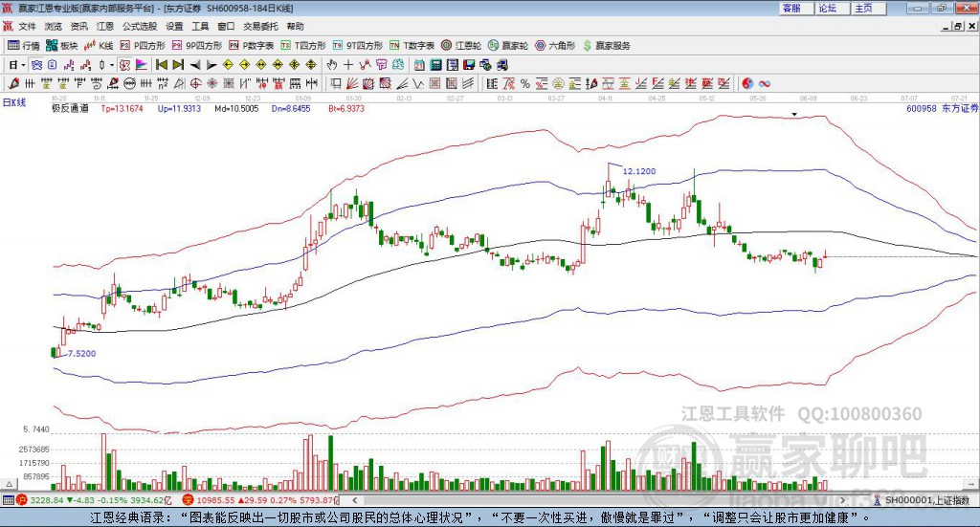Open the calculator icon in toolbar
The height and width of the screenshot is (527, 980).
(436, 65)
